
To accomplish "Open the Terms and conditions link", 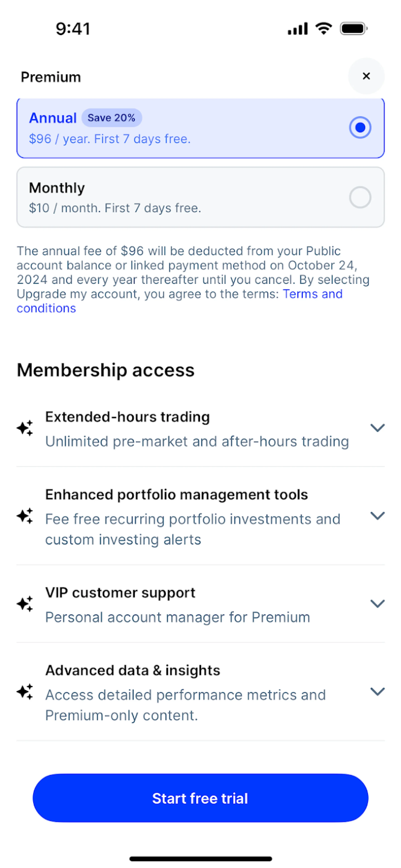I will tap(312, 294).
